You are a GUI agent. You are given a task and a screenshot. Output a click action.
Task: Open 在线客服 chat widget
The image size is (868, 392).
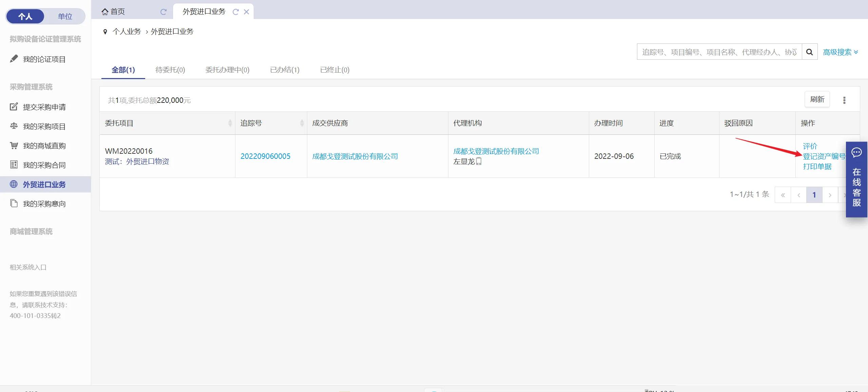(856, 179)
